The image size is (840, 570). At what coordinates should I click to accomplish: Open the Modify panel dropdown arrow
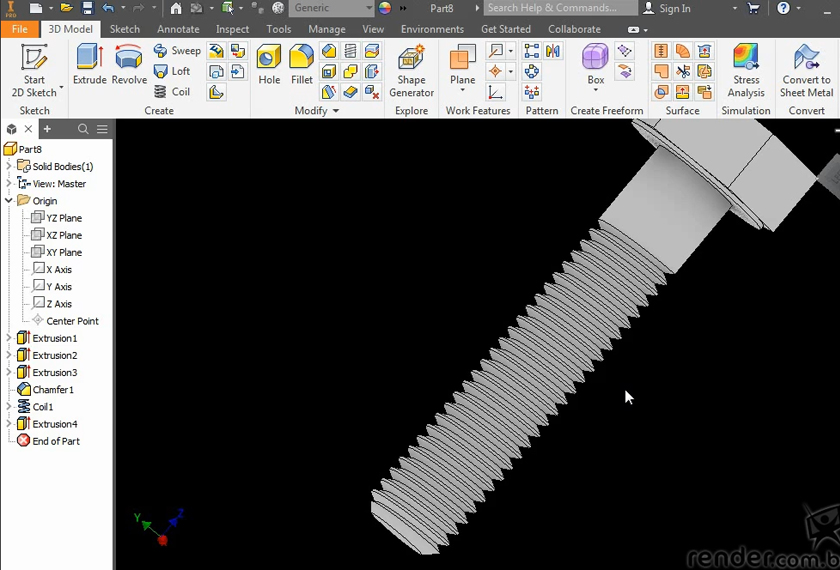[x=335, y=111]
